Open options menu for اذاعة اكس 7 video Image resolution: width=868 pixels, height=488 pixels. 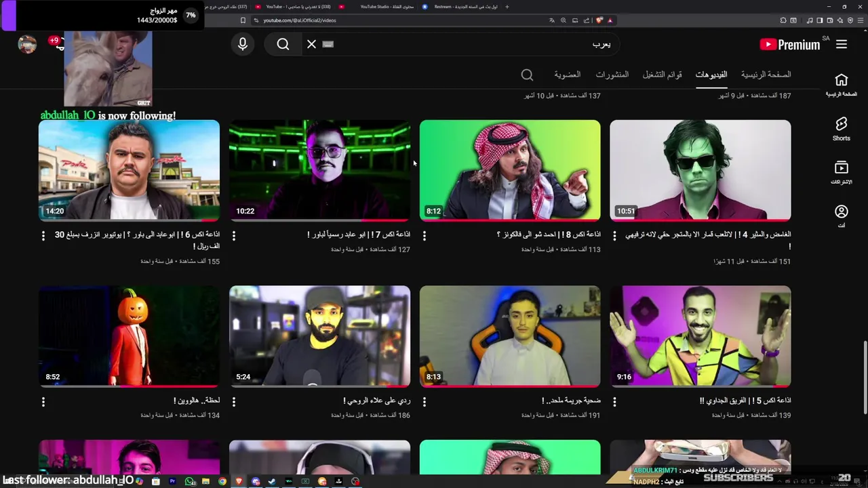tap(234, 236)
